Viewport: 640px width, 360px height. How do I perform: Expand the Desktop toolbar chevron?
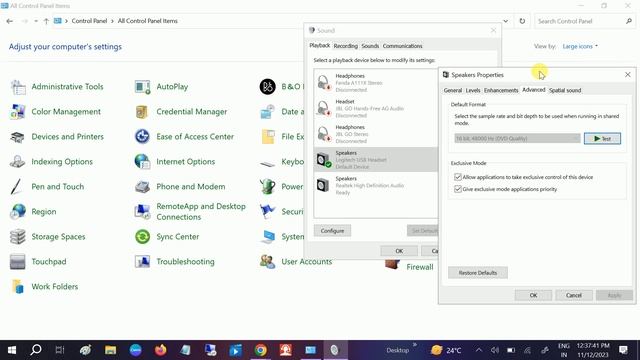pos(415,345)
